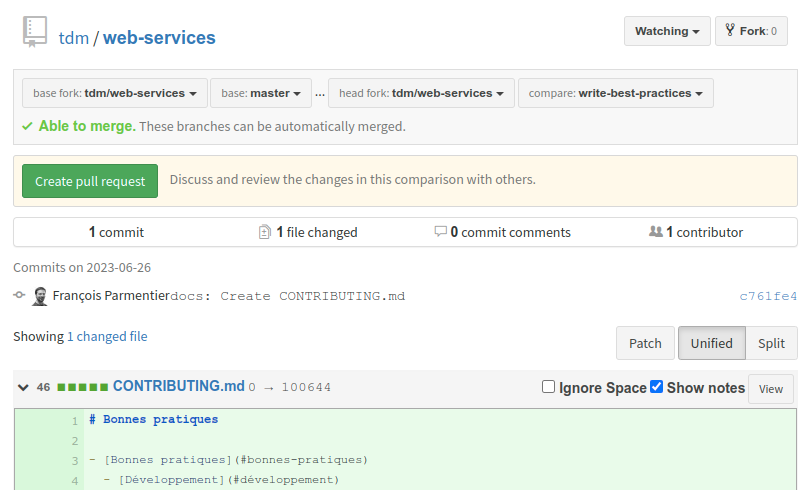The height and width of the screenshot is (490, 809).
Task: Click the file changed diff icon
Action: (264, 232)
